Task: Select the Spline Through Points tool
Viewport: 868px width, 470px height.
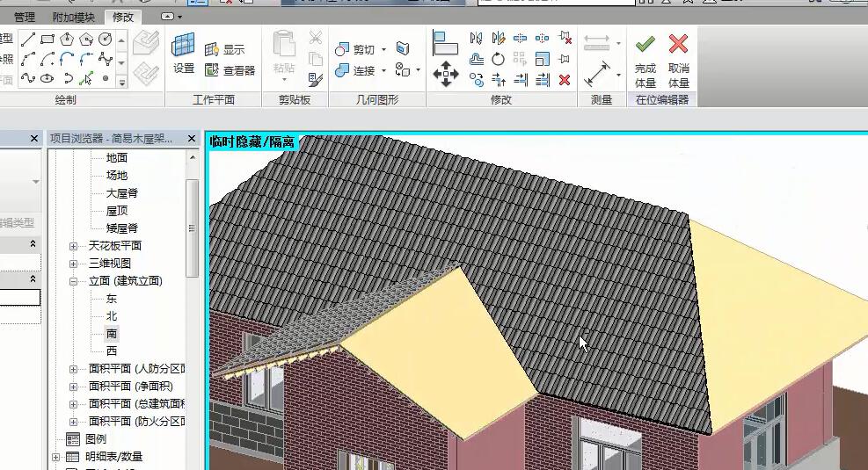Action: [x=28, y=78]
